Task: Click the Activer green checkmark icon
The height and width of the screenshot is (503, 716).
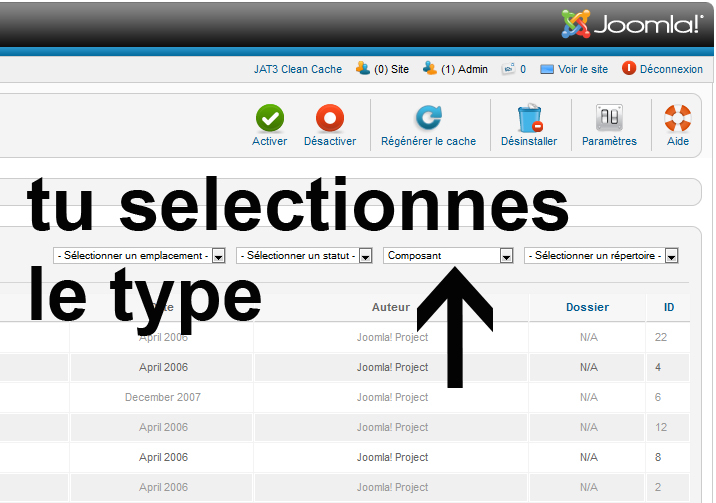Action: [x=269, y=119]
